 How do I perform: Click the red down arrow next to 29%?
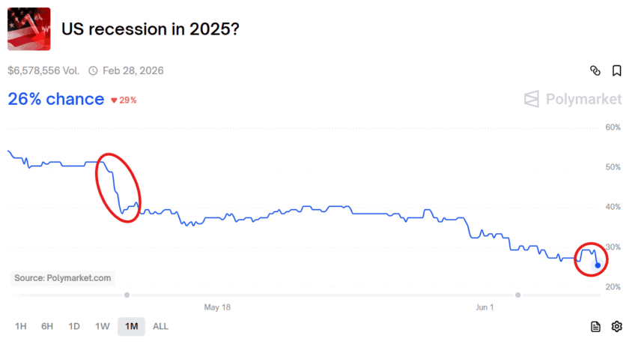(x=115, y=100)
